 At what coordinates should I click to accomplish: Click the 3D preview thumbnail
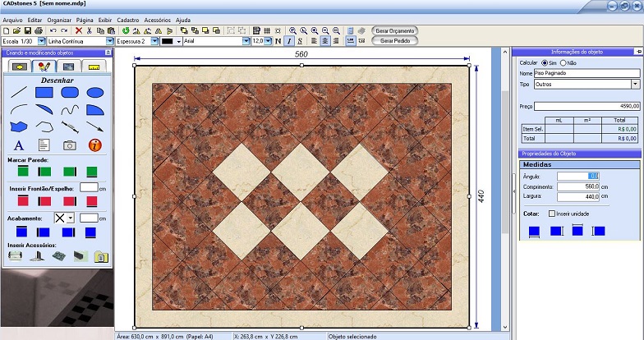[x=57, y=297]
